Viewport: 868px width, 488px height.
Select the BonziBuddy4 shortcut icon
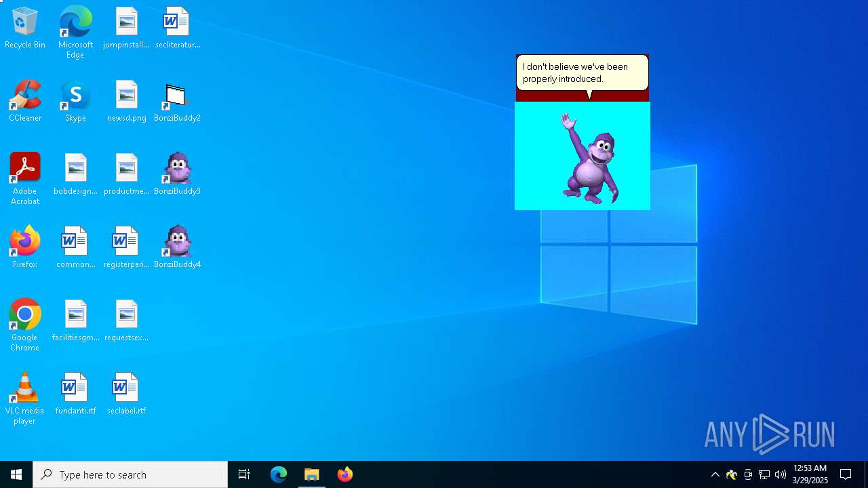177,247
